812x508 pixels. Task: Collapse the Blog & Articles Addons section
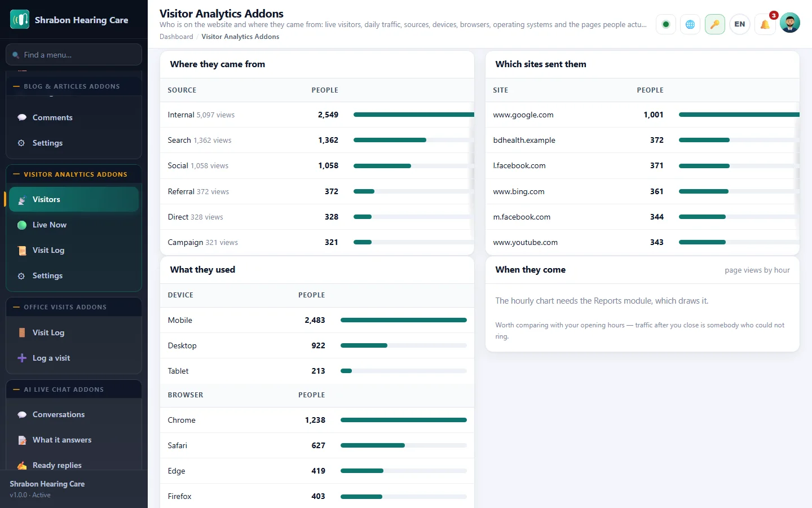coord(74,86)
